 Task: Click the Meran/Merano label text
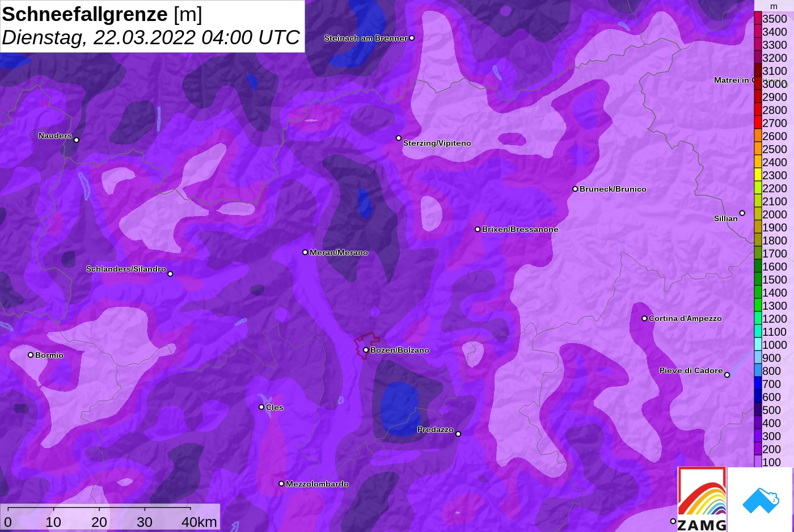pyautogui.click(x=339, y=252)
